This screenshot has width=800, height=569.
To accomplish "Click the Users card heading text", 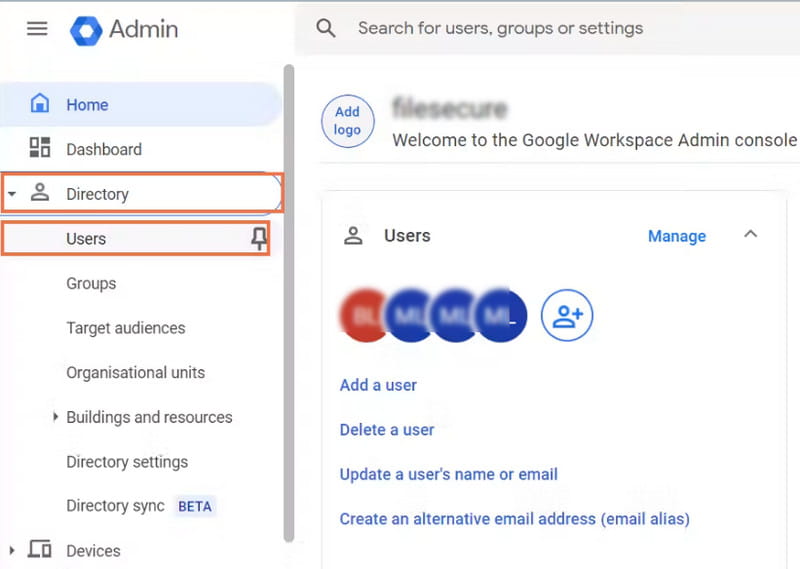I will (407, 236).
